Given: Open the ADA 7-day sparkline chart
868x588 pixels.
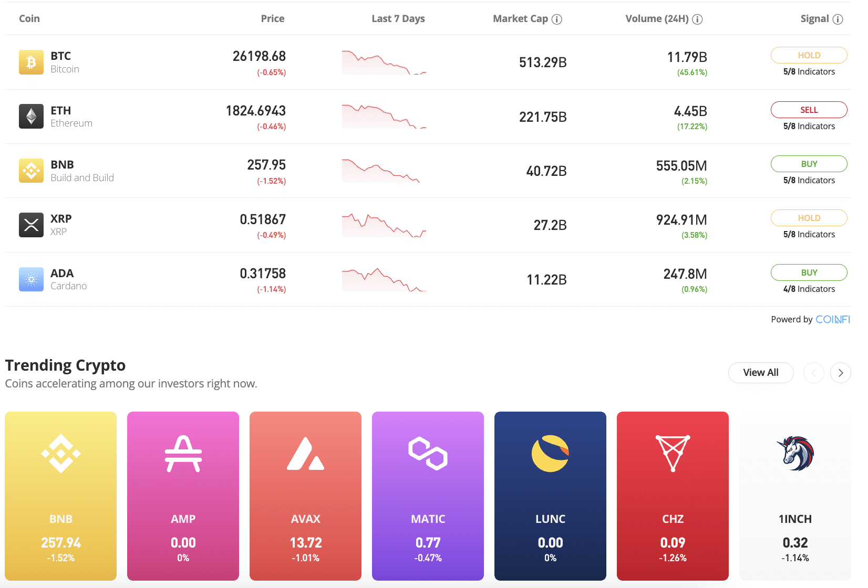Looking at the screenshot, I should point(384,279).
